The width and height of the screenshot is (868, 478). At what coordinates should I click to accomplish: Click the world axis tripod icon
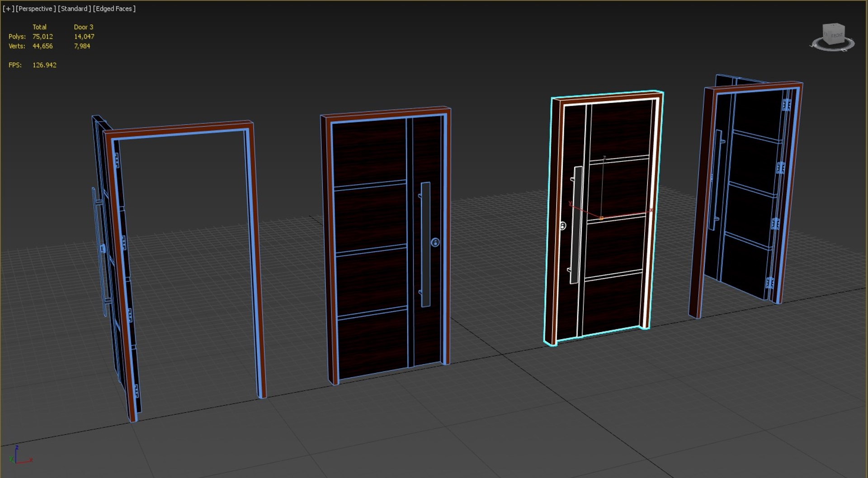tap(20, 455)
